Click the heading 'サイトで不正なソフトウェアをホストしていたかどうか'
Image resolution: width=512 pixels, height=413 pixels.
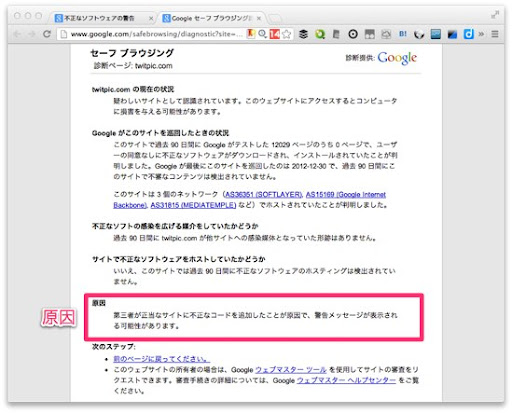178,259
